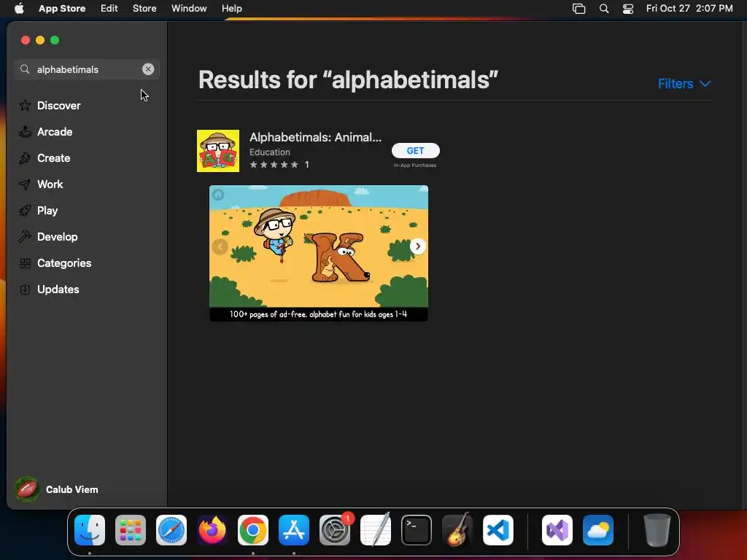747x560 pixels.
Task: Launch Firefox from the Dock
Action: point(212,530)
